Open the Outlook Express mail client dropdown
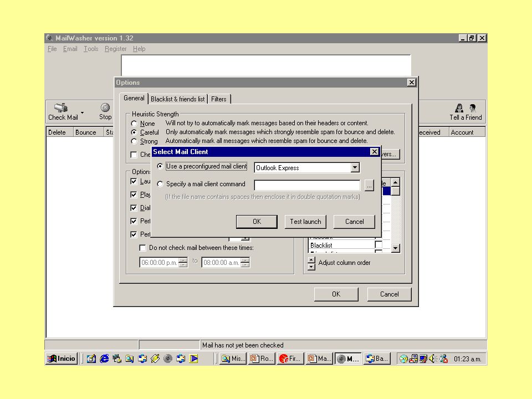The height and width of the screenshot is (399, 532). (355, 167)
